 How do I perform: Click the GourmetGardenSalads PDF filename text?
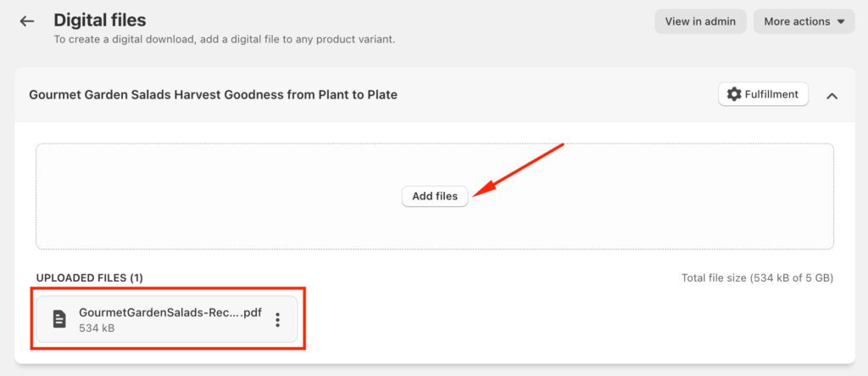click(x=168, y=312)
